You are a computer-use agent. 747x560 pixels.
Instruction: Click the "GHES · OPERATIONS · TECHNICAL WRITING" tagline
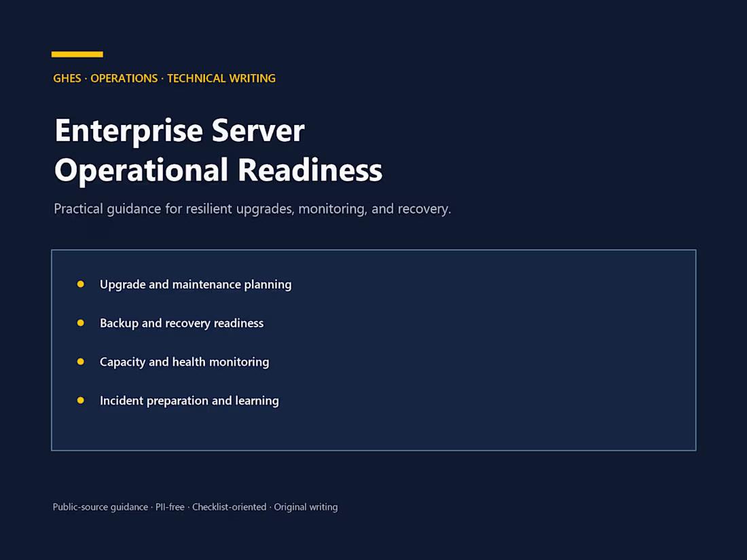point(164,78)
